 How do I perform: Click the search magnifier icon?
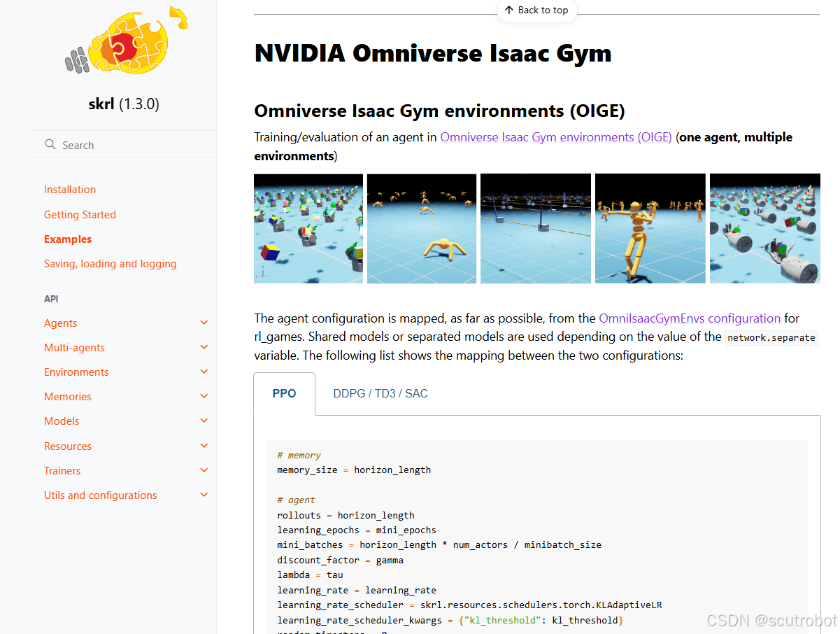click(x=50, y=144)
